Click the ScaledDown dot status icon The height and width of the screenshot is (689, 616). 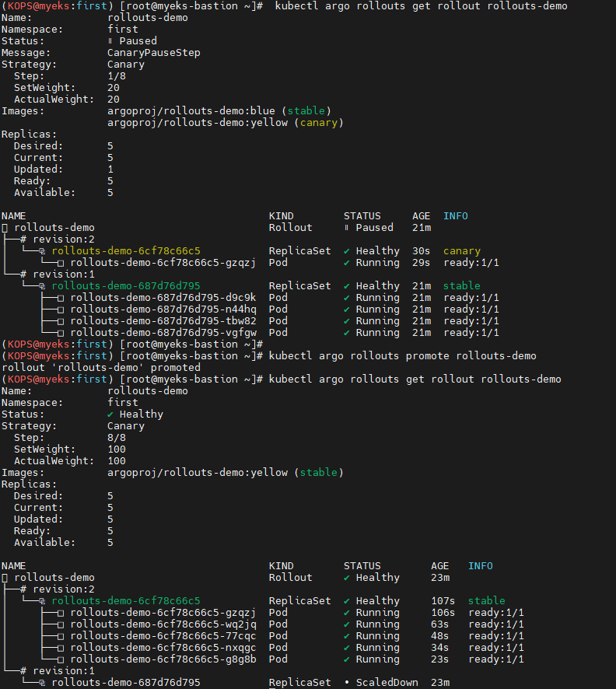coord(347,683)
